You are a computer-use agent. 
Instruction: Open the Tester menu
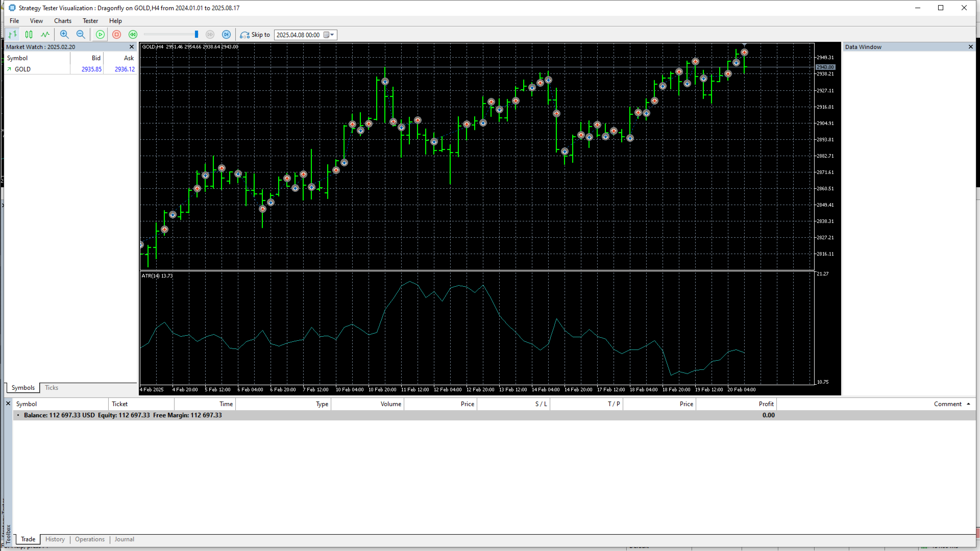pos(90,21)
